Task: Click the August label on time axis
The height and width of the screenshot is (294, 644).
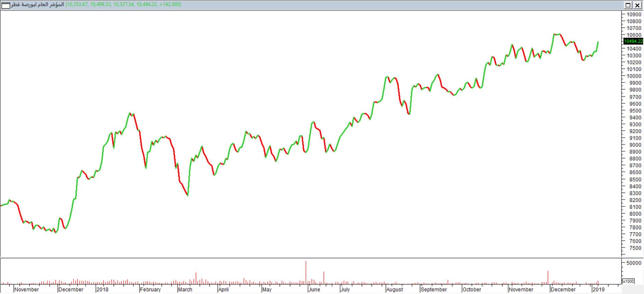Action: pyautogui.click(x=395, y=290)
